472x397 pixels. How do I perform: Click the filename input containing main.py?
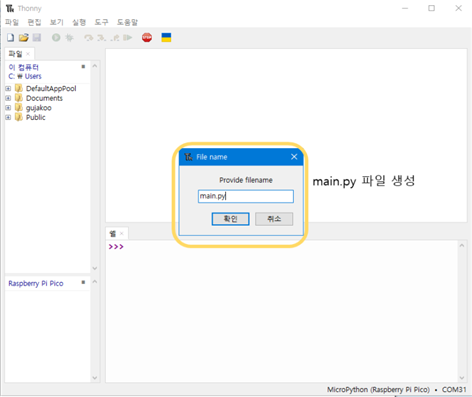coord(246,196)
